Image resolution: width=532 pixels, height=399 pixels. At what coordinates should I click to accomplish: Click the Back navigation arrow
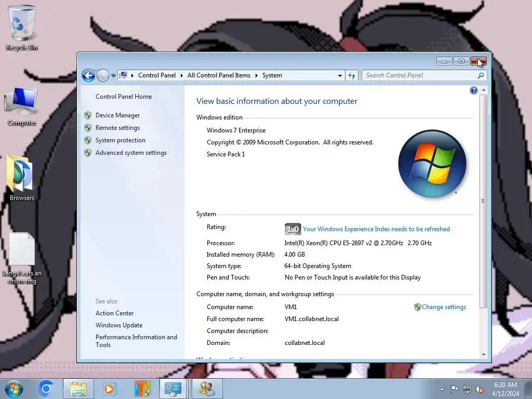(x=88, y=75)
